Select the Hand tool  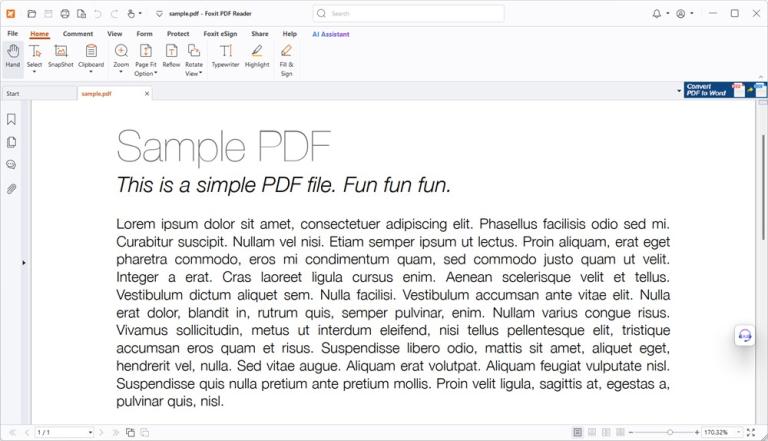tap(12, 55)
